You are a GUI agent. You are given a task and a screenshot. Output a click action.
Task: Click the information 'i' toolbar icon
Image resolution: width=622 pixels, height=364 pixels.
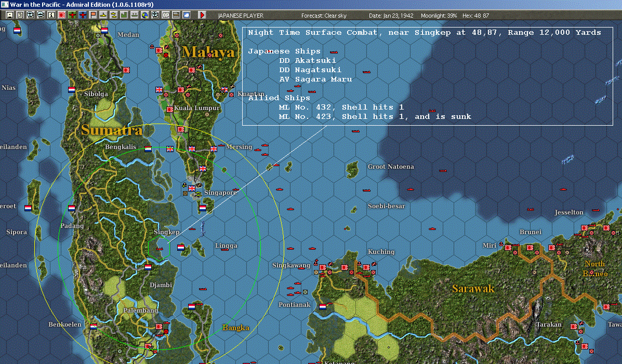[x=51, y=15]
